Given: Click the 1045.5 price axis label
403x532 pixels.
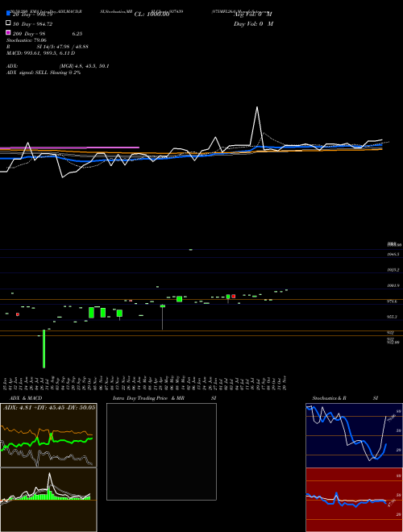Looking at the screenshot, I should 393,254.
